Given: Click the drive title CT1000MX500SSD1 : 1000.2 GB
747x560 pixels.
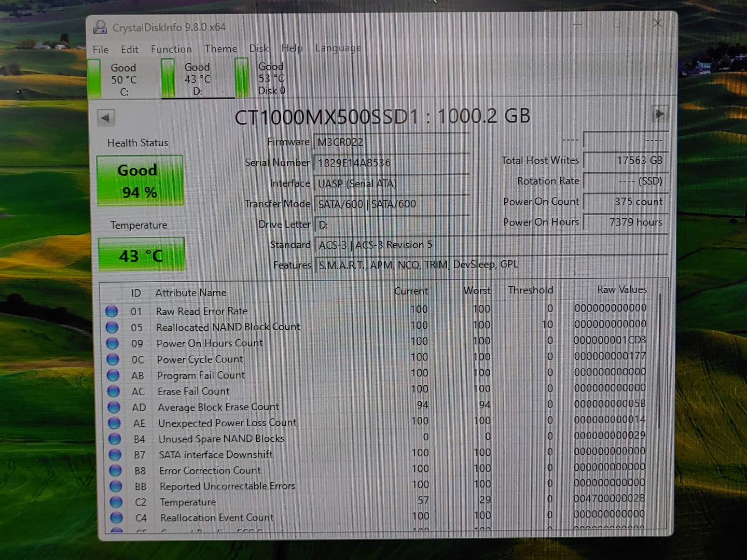Looking at the screenshot, I should (x=382, y=116).
